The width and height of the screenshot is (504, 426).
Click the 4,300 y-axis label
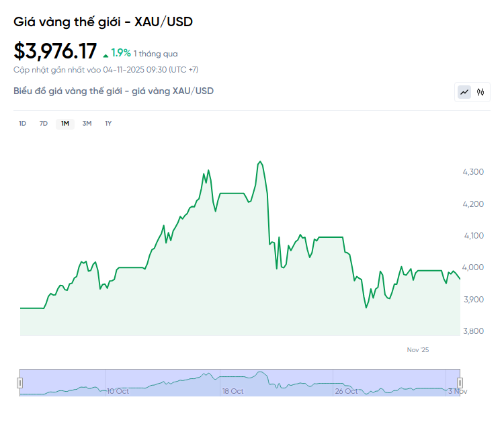[473, 172]
